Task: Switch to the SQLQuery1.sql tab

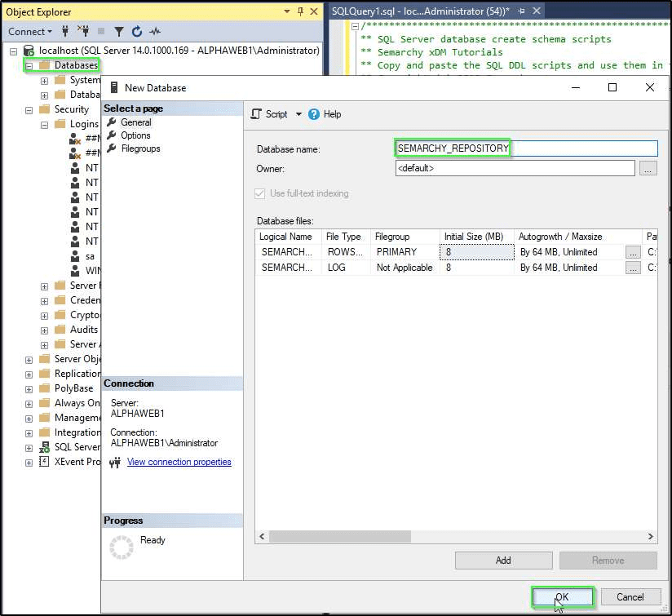Action: point(420,11)
